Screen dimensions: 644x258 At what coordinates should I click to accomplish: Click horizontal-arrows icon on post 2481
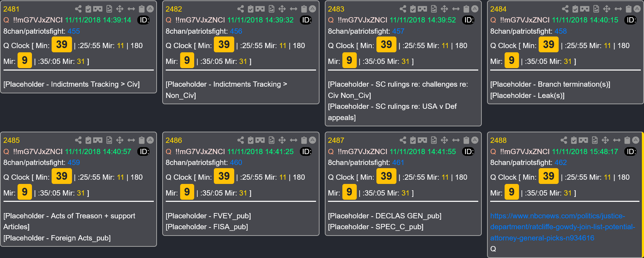[x=131, y=9]
